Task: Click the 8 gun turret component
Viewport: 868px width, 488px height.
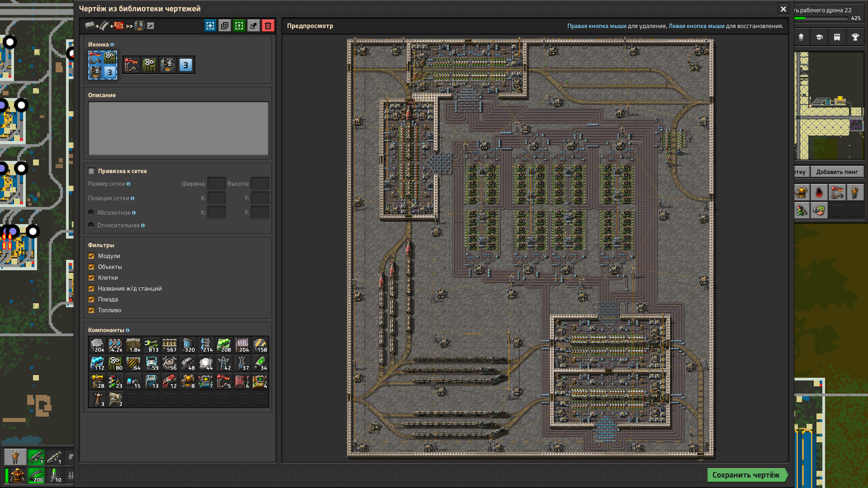Action: [x=188, y=381]
